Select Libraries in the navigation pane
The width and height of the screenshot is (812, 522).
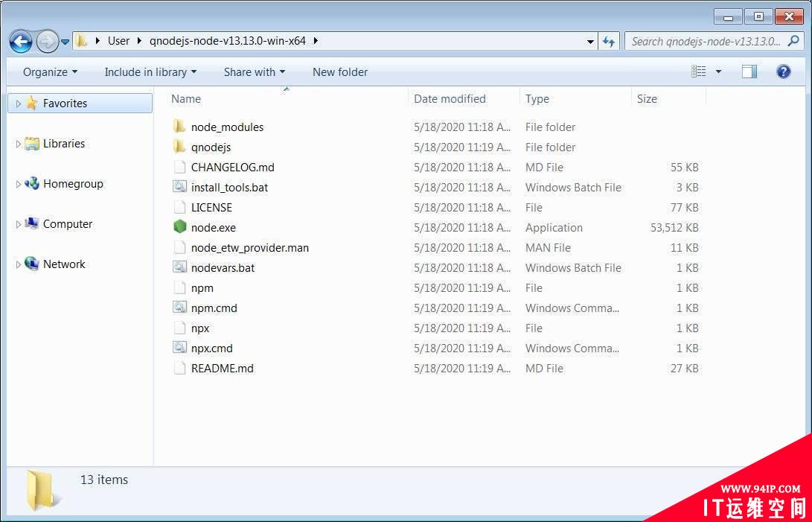coord(64,144)
